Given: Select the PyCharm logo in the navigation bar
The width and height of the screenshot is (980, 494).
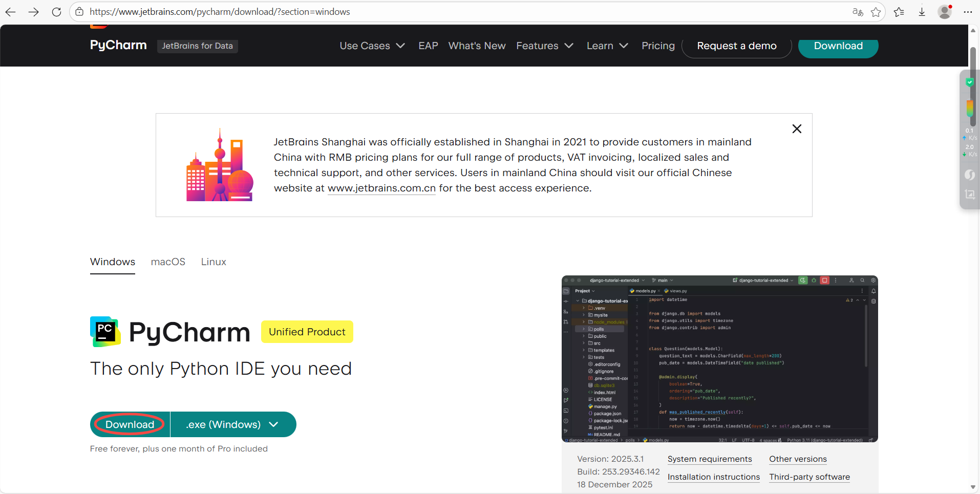Looking at the screenshot, I should [118, 45].
